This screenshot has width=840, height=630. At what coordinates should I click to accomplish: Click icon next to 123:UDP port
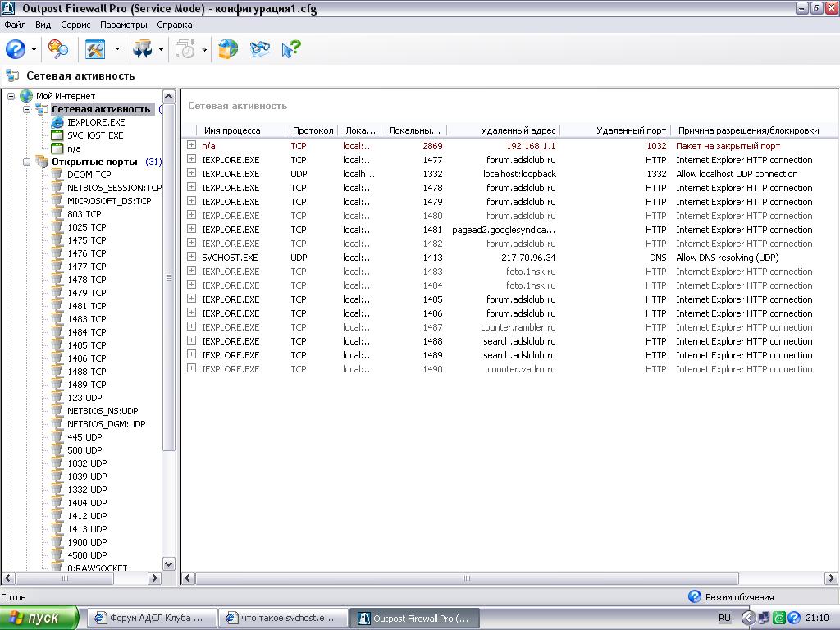tap(57, 398)
